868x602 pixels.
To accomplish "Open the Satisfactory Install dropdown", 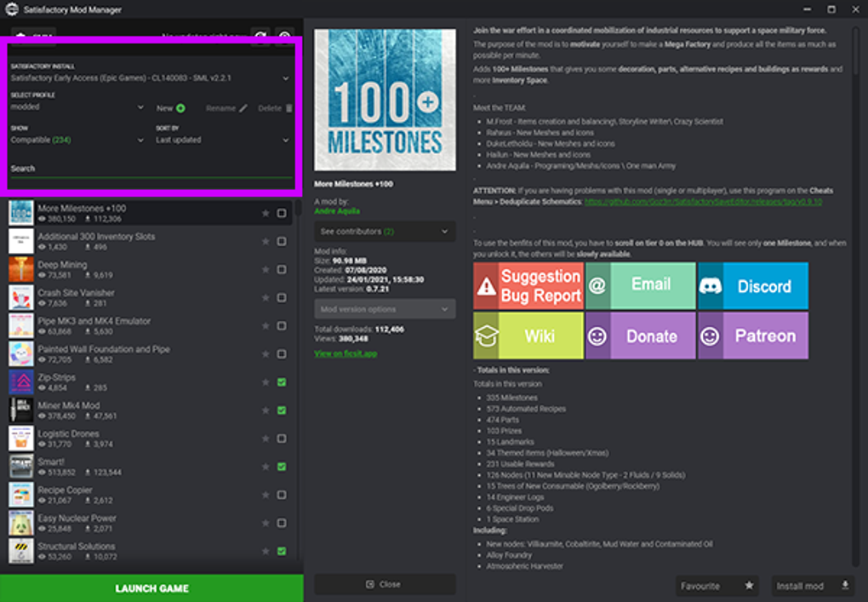I will [x=150, y=78].
